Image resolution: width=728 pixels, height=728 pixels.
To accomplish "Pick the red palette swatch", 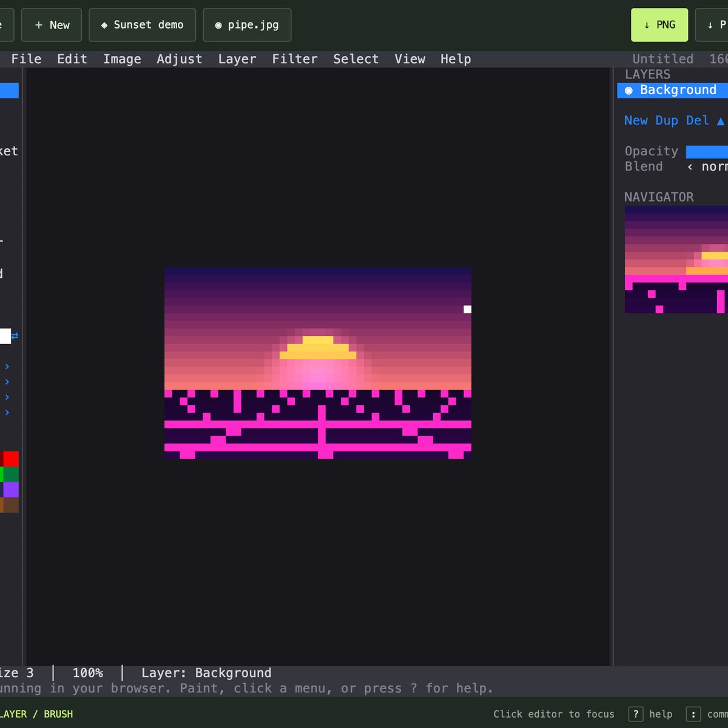I will coord(11,459).
